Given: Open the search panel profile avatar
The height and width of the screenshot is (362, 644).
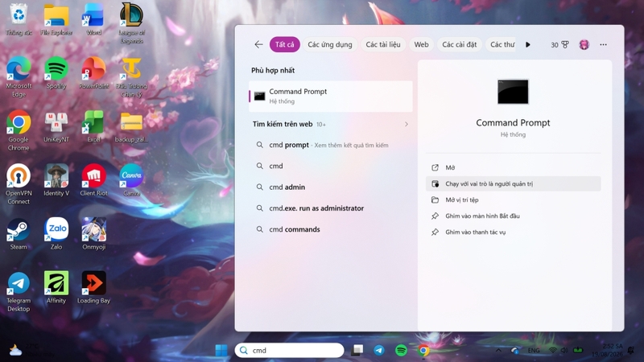Looking at the screenshot, I should tap(584, 44).
